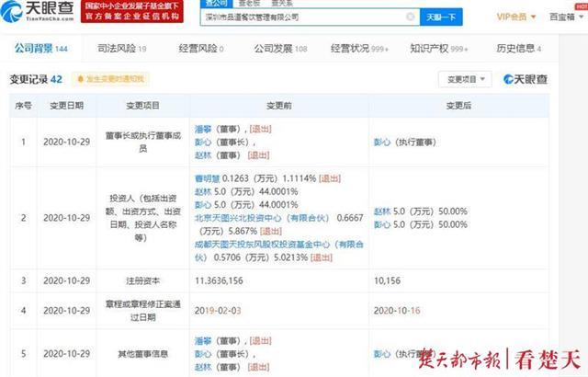Open the 变更项目 filter dropdown
Screen dimensions: 588x377
(465, 79)
